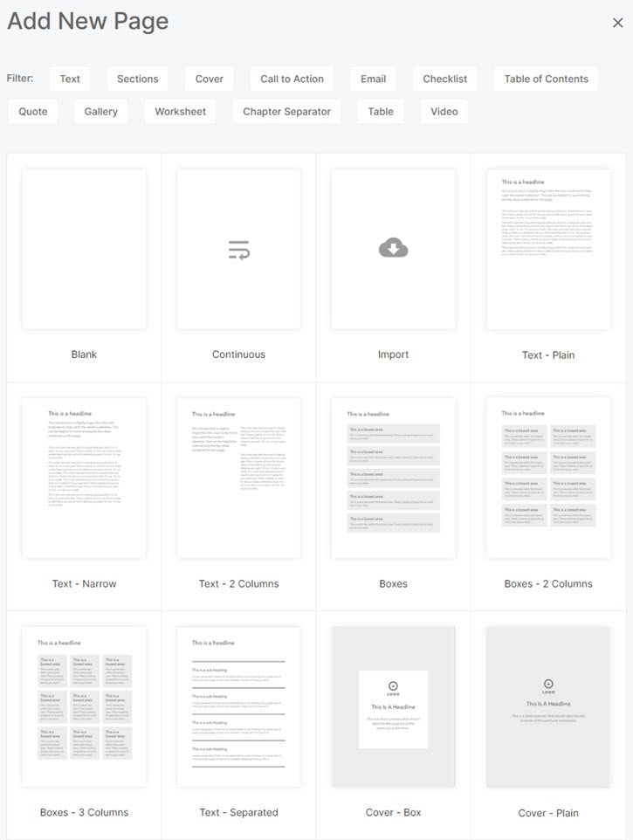Click the continuous page wrap icon
633x840 pixels.
click(x=238, y=251)
